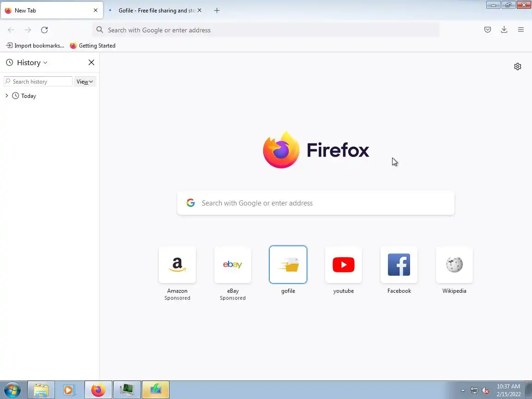
Task: Select the Today history entry
Action: click(29, 96)
